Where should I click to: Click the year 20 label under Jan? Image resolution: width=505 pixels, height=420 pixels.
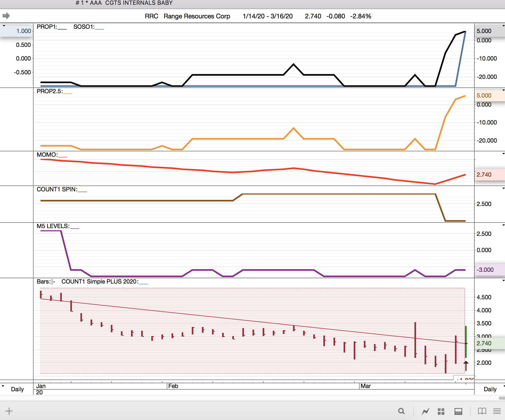tap(39, 392)
